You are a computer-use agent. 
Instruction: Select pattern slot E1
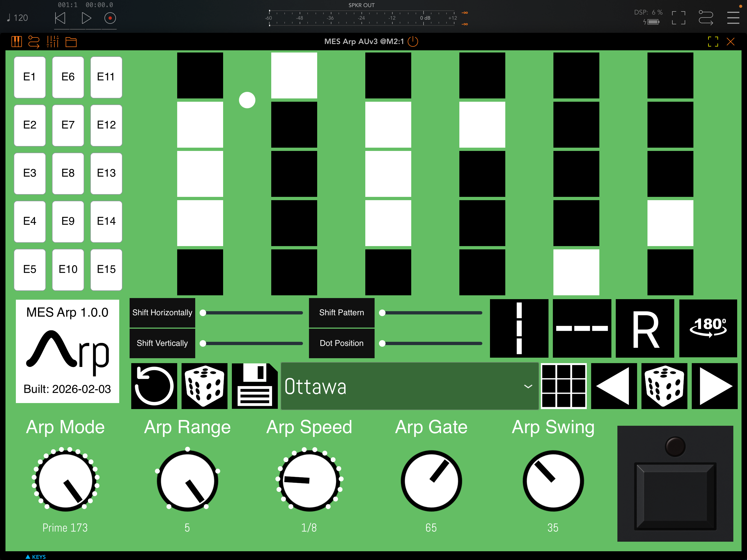point(30,77)
